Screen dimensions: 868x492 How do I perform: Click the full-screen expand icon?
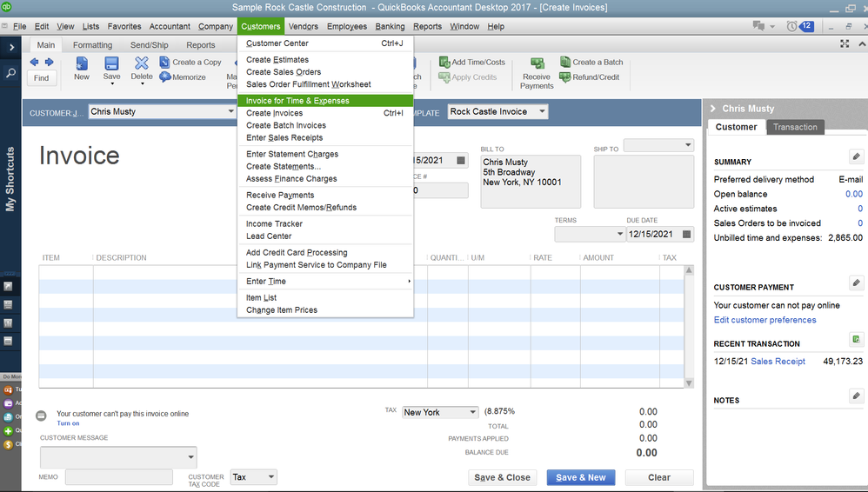click(x=845, y=43)
